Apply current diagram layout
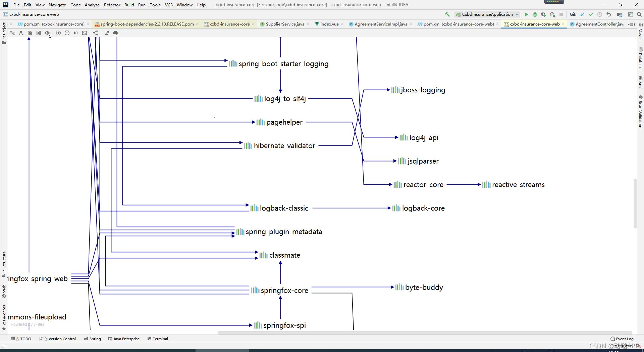 point(96,33)
